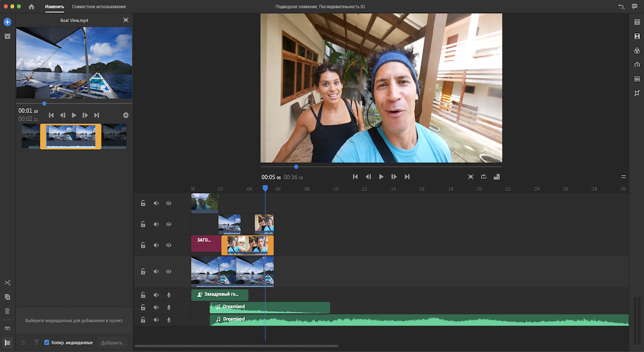Viewport: 644px width, 352px height.
Task: Open the filter options in media browser
Action: click(x=37, y=342)
